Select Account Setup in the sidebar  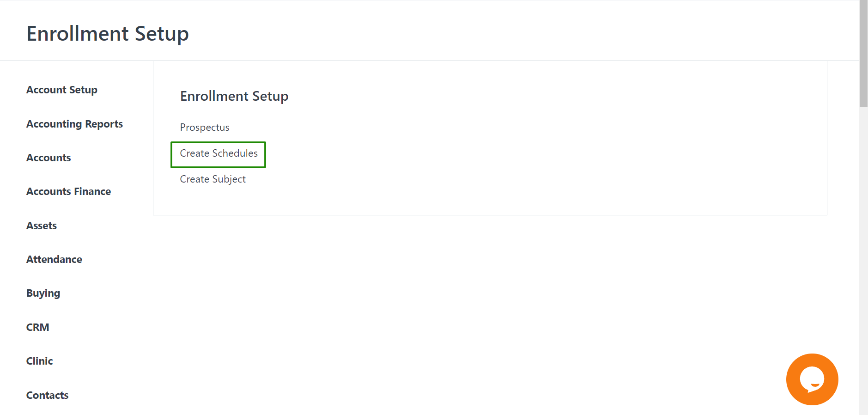pos(62,90)
